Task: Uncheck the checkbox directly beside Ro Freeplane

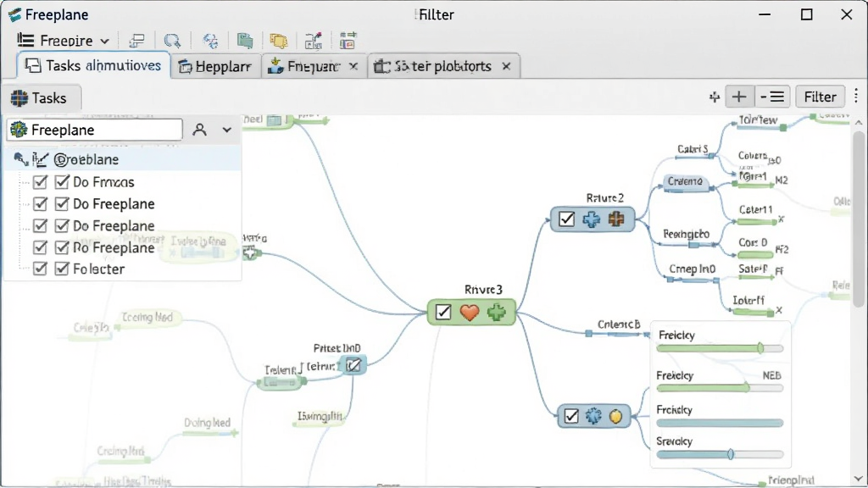Action: point(62,247)
